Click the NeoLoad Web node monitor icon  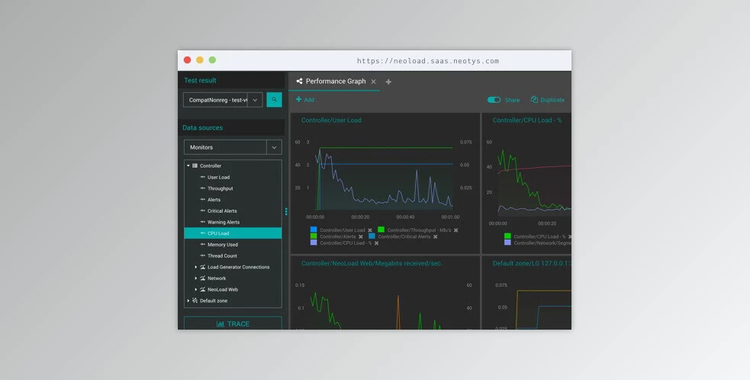pos(202,290)
